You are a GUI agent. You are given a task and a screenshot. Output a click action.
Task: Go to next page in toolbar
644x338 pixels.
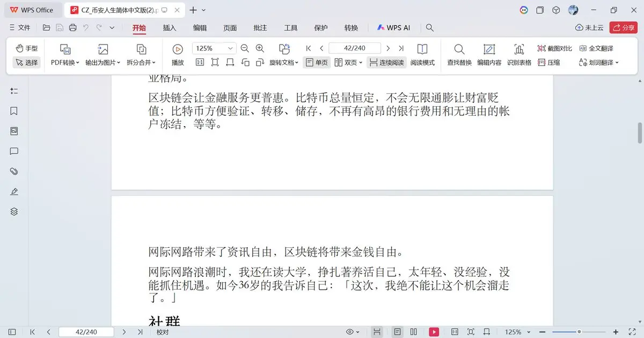pos(388,48)
